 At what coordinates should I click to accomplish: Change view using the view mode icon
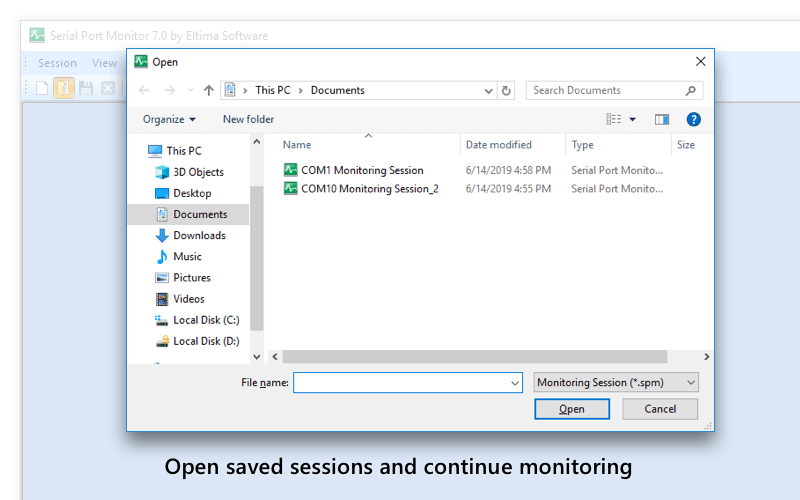click(614, 119)
